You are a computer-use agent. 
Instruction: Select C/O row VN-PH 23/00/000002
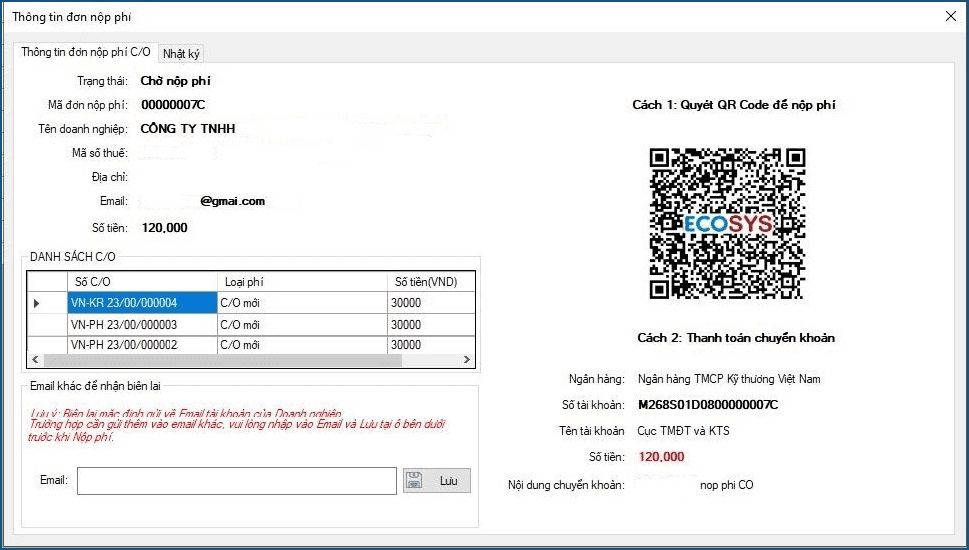coord(142,345)
